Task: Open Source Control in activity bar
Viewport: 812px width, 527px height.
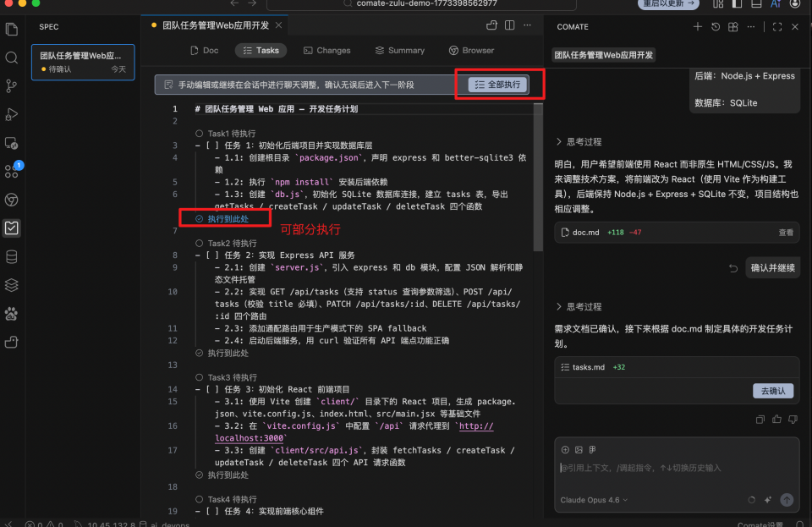Action: (x=11, y=86)
